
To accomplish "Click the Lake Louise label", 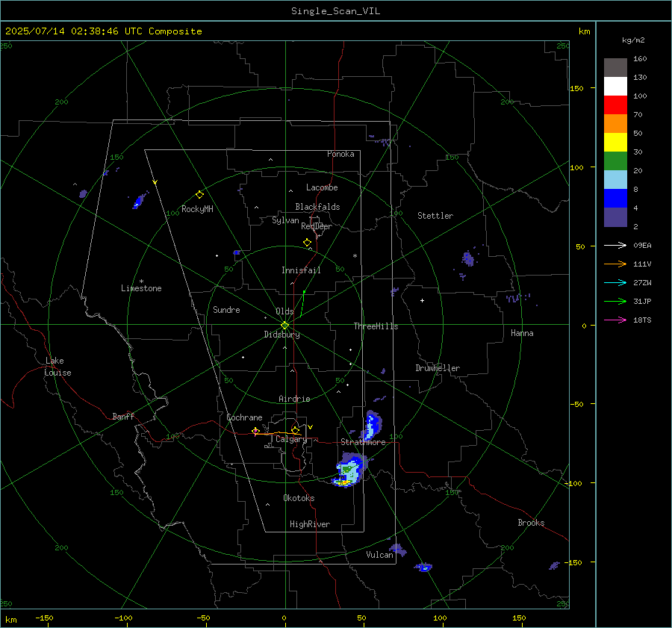I will pyautogui.click(x=57, y=367).
